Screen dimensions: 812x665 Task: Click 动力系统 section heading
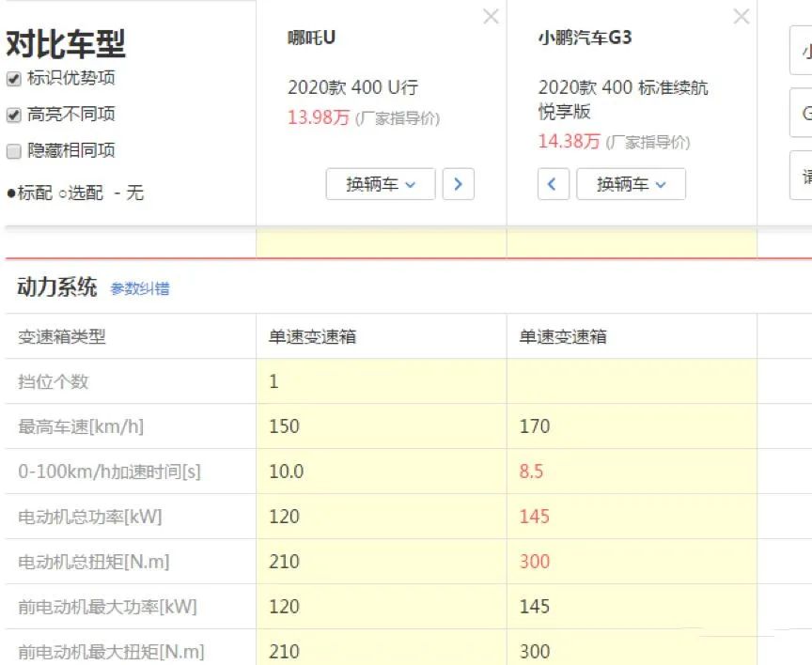(x=57, y=287)
